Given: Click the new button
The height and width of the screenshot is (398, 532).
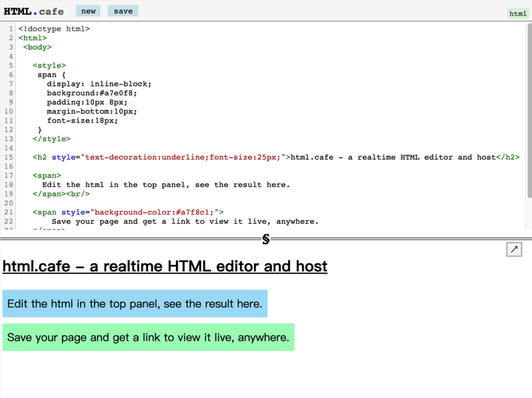Looking at the screenshot, I should click(x=88, y=11).
